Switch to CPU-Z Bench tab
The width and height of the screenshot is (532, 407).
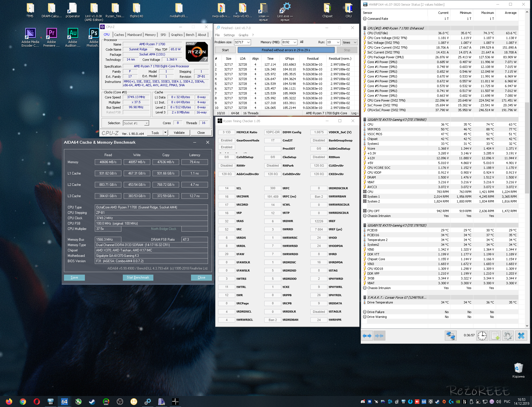[190, 35]
